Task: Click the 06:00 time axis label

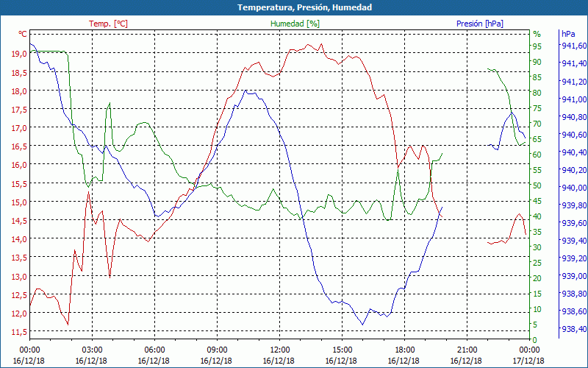Action: coord(154,350)
